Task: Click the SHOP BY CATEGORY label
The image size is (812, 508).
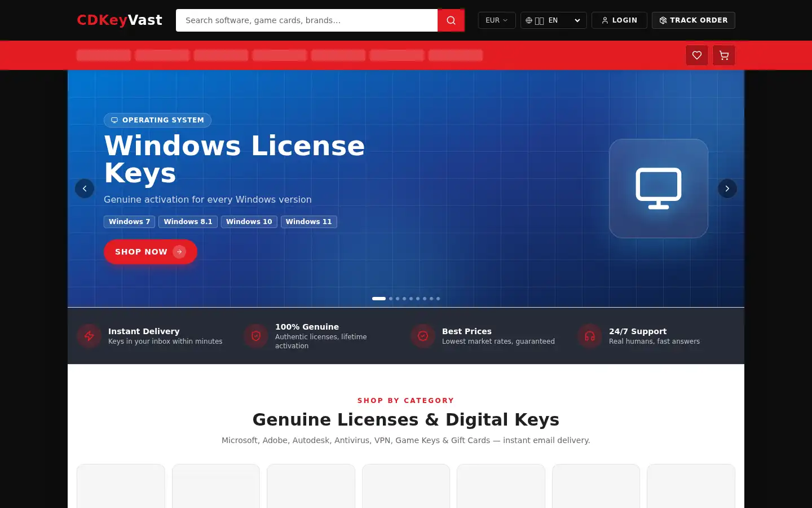Action: 406,401
